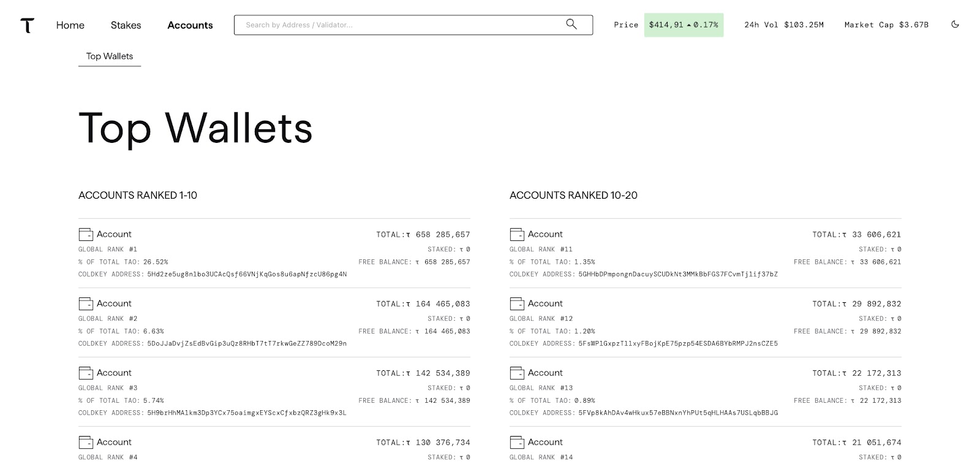Screen dimensions: 980x466
Task: Open Account link for rank #11
Action: pyautogui.click(x=545, y=234)
